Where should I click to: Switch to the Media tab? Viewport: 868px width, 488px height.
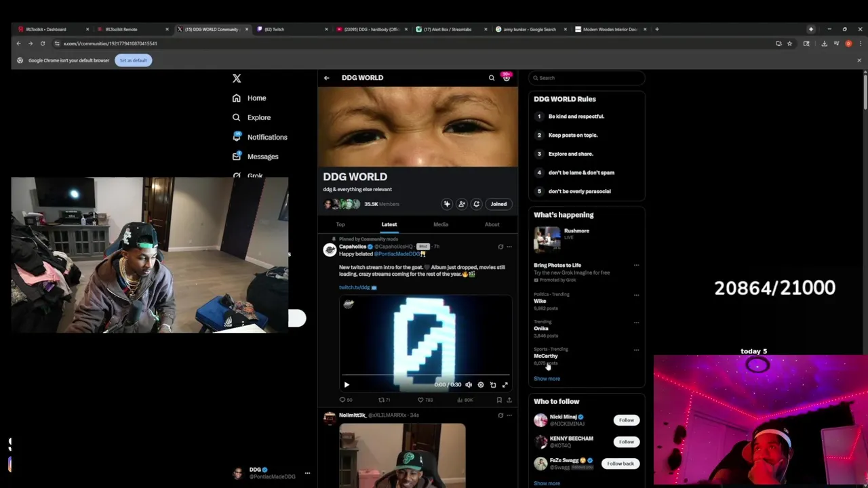coord(441,224)
